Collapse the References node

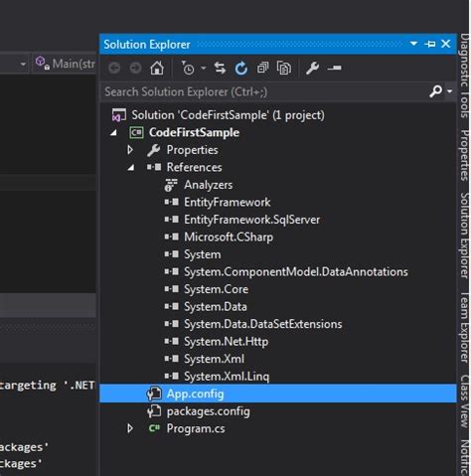pyautogui.click(x=131, y=168)
